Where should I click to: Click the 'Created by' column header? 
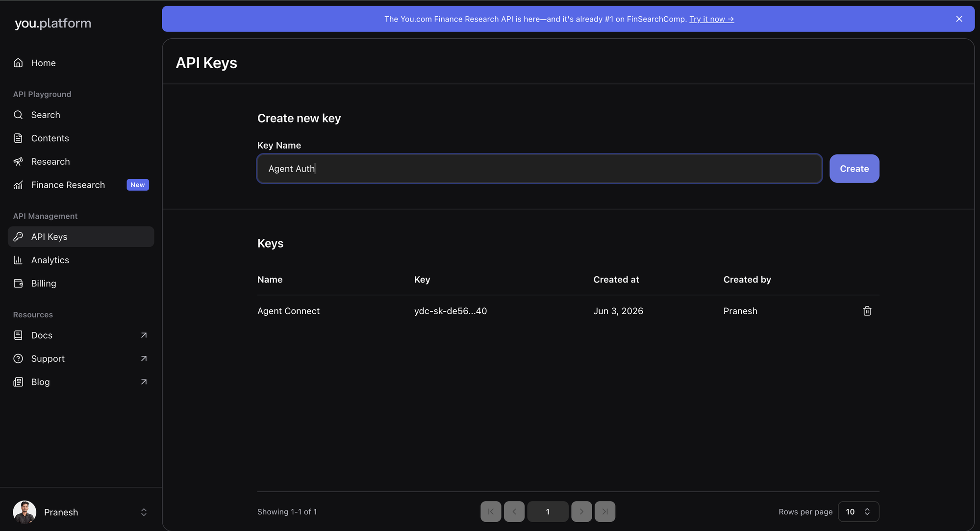point(747,279)
